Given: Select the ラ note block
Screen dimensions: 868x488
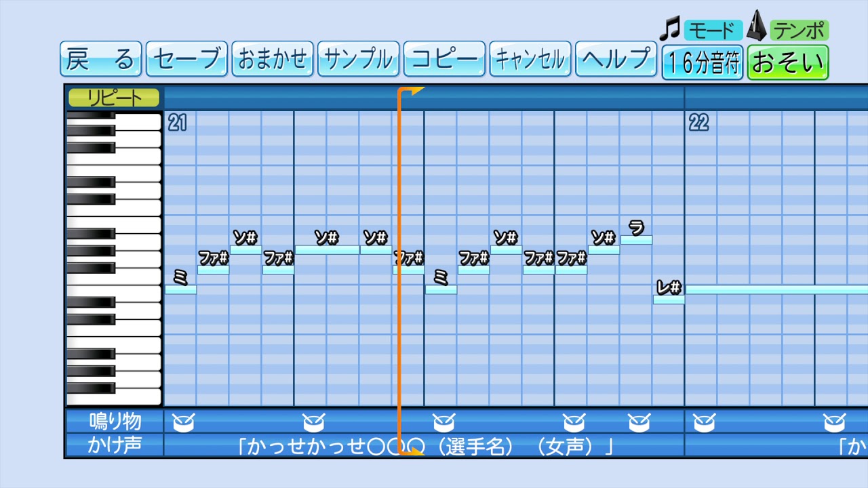Looking at the screenshot, I should [636, 240].
